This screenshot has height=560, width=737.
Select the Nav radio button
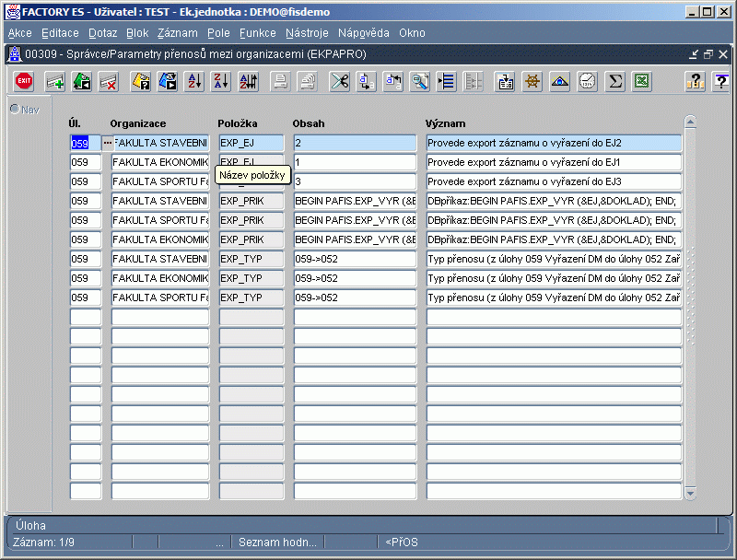coord(15,109)
